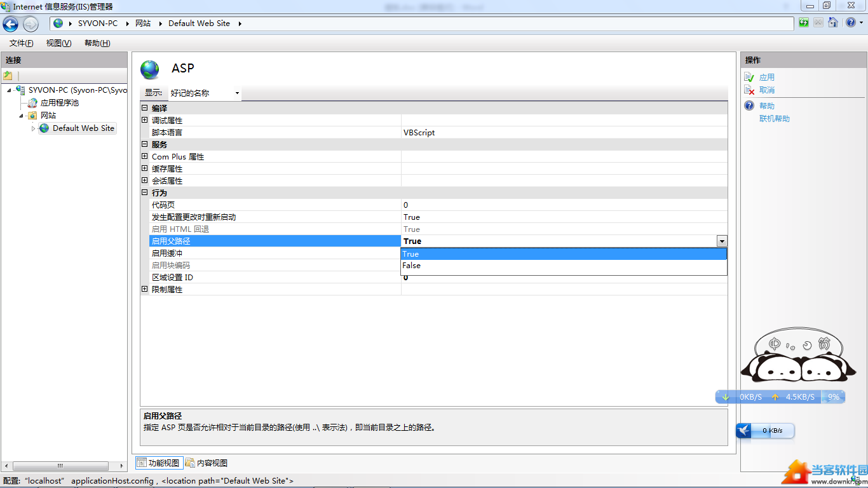This screenshot has width=868, height=488.
Task: Select 启用父路径 property label
Action: (275, 241)
